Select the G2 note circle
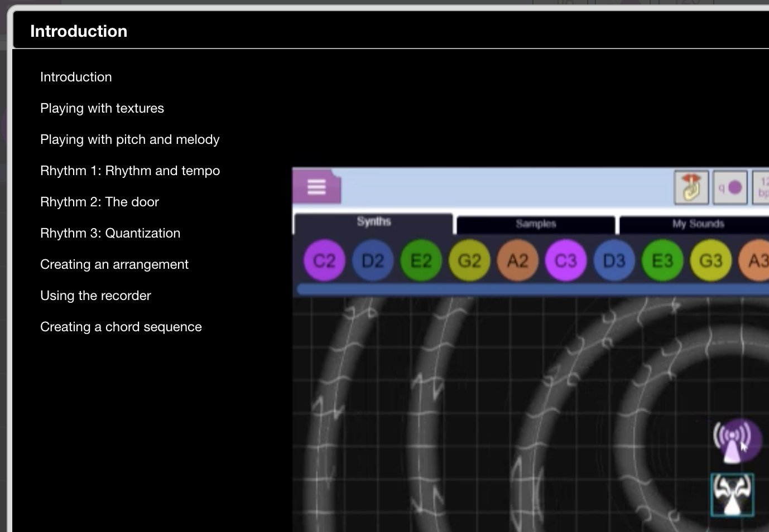Viewport: 769px width, 532px height. pyautogui.click(x=469, y=260)
